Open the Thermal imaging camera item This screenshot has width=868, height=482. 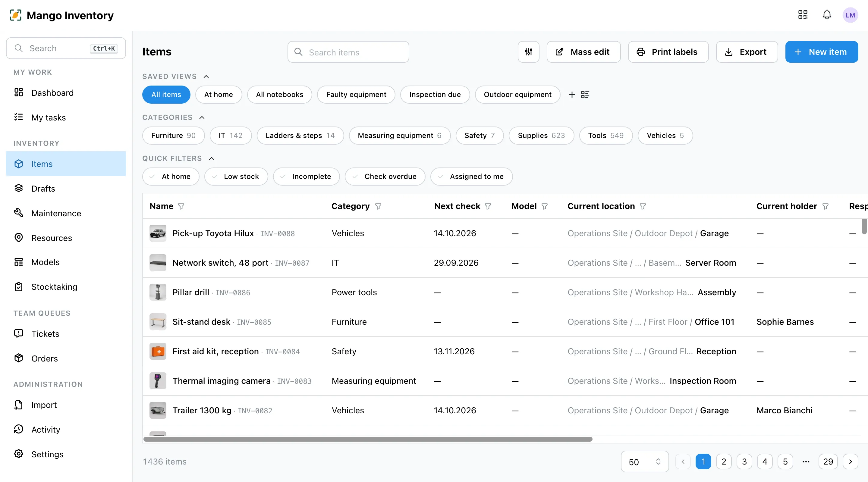[x=222, y=381]
